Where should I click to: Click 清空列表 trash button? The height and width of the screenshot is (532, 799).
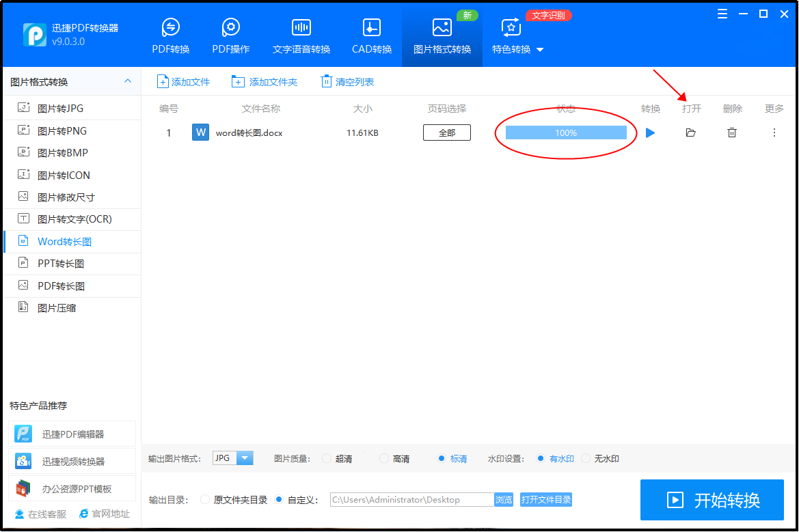tap(347, 81)
